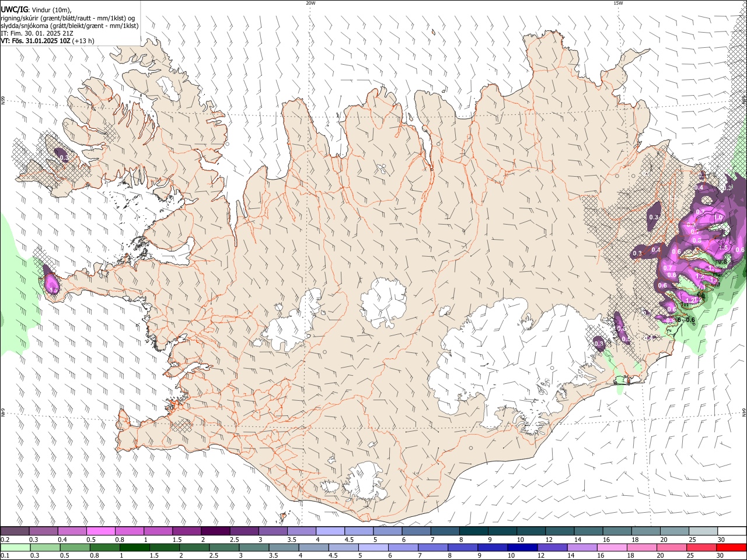Click the "IT: Fim. 30. 01. 2025 21Z" line
Viewport: 747px width, 560px height.
coord(37,33)
